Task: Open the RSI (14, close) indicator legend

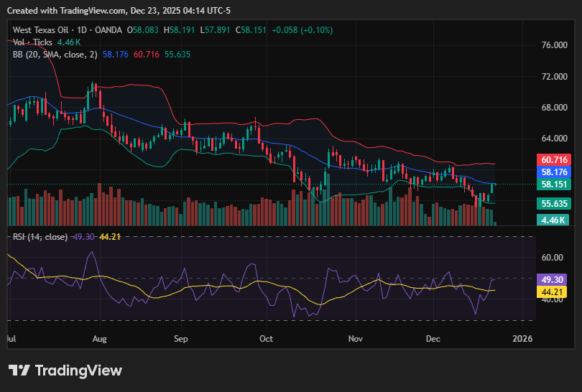Action: [40, 236]
